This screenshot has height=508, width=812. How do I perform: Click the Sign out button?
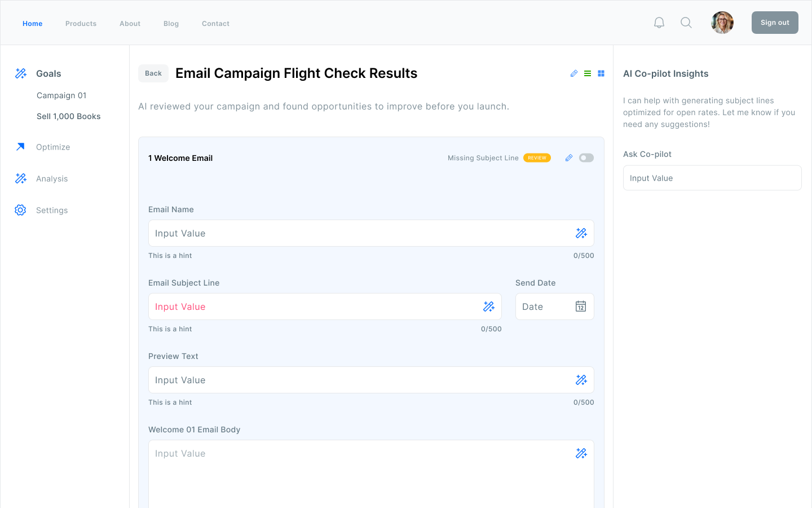775,23
